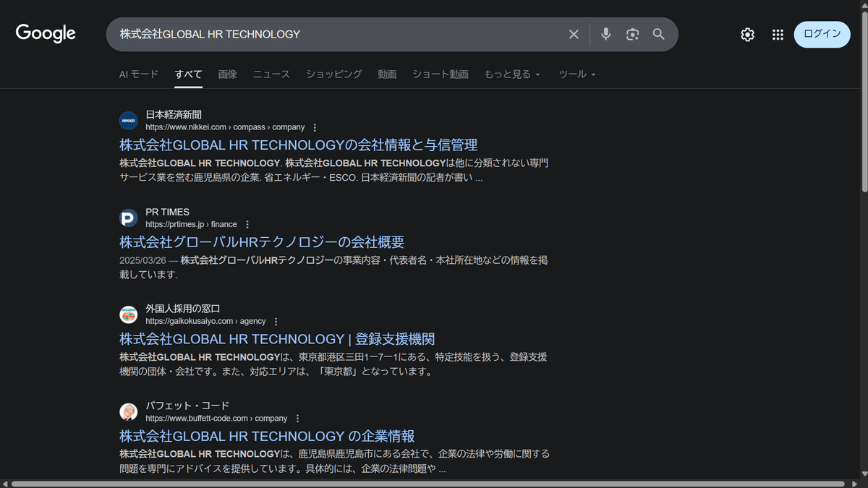
Task: Click into the search input field
Action: pos(340,34)
